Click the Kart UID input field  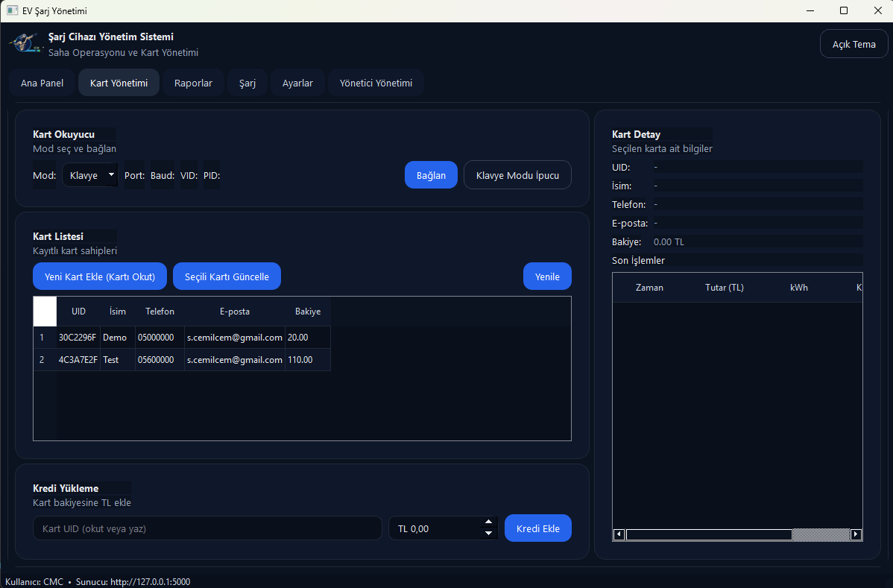pos(207,528)
